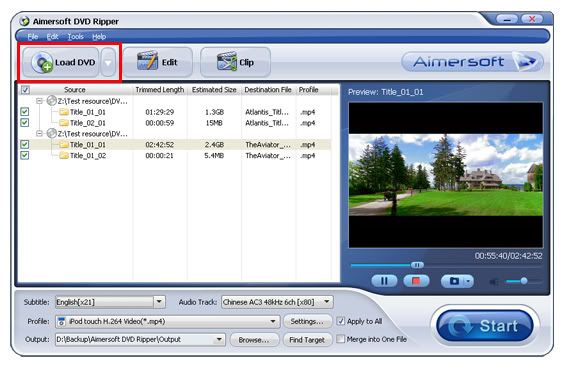Uncheck the Title_02_01 checkbox
The width and height of the screenshot is (564, 366).
coord(24,123)
